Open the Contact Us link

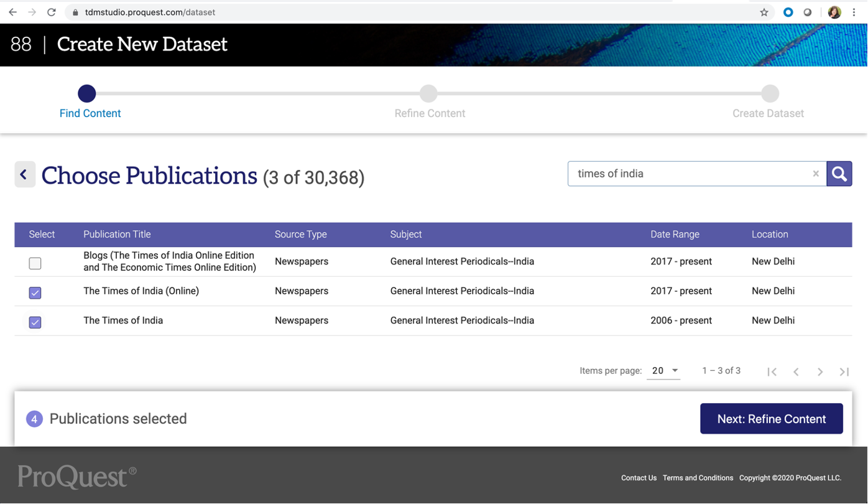(639, 478)
